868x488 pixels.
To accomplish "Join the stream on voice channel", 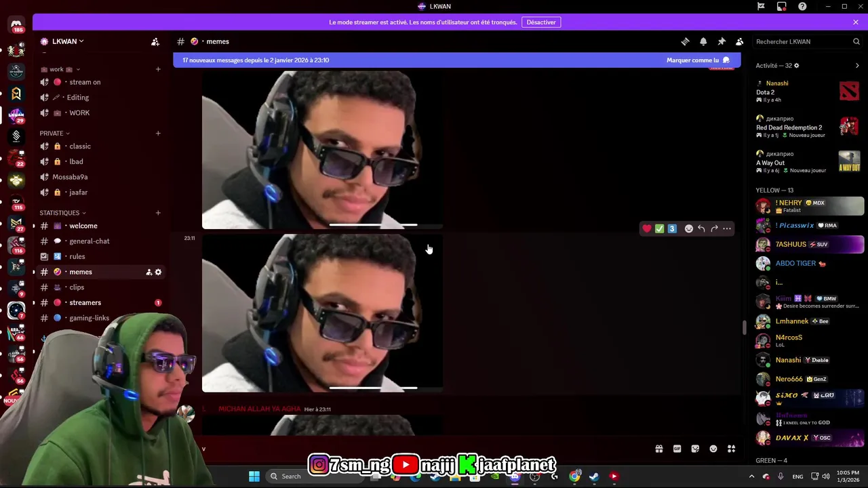I will pyautogui.click(x=100, y=82).
